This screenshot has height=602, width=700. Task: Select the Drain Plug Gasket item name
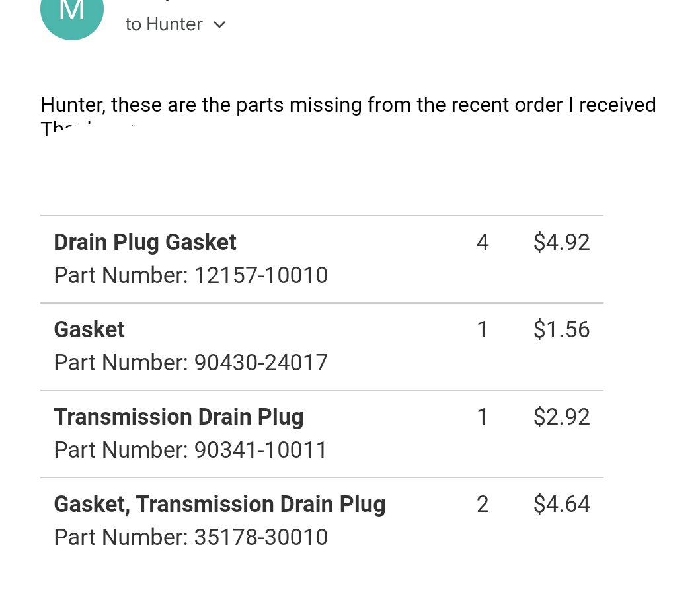[x=145, y=243]
